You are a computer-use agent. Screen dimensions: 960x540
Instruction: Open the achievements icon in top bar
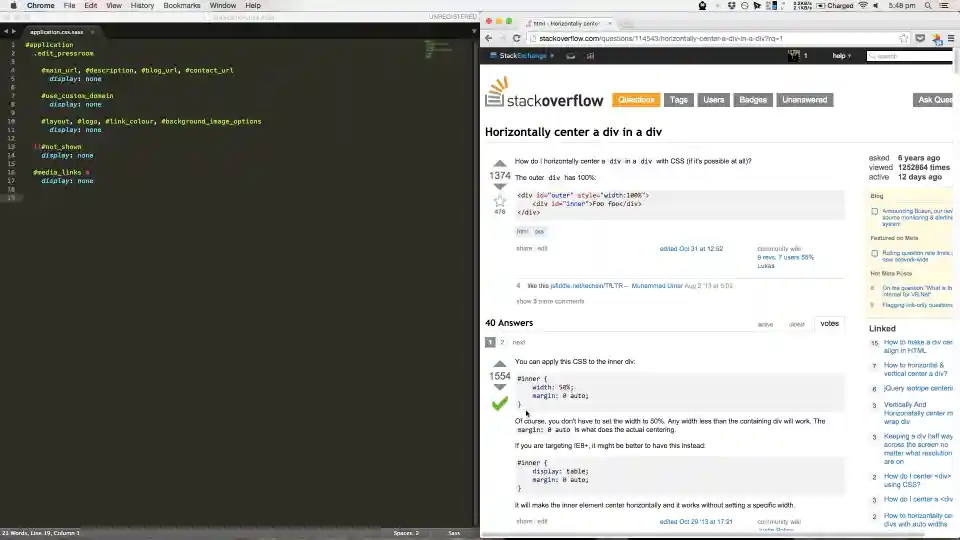click(590, 56)
